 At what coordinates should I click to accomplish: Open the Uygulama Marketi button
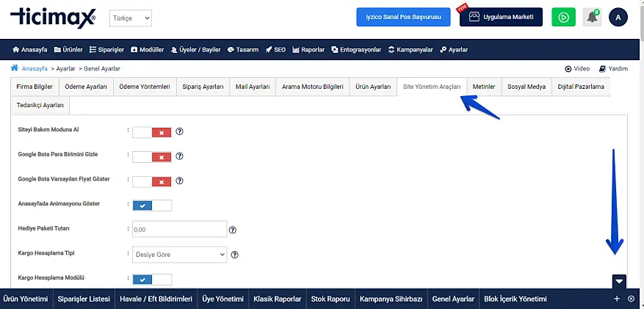tap(501, 17)
